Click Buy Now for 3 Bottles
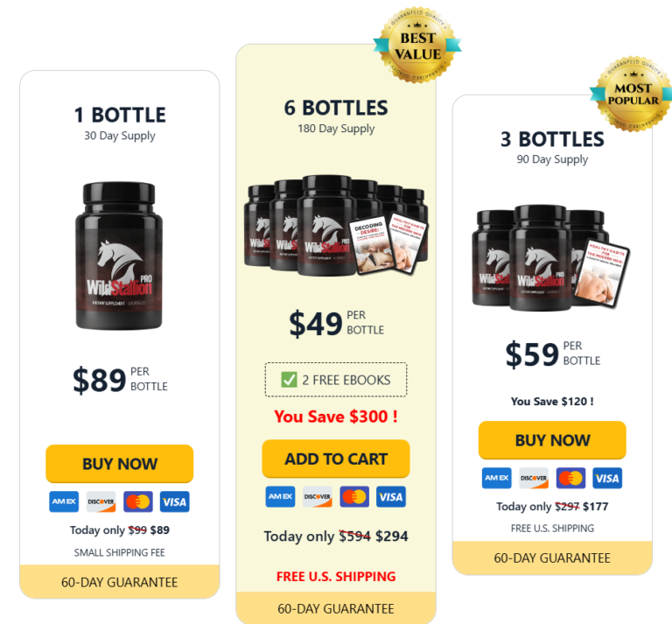The image size is (672, 624). 552,440
